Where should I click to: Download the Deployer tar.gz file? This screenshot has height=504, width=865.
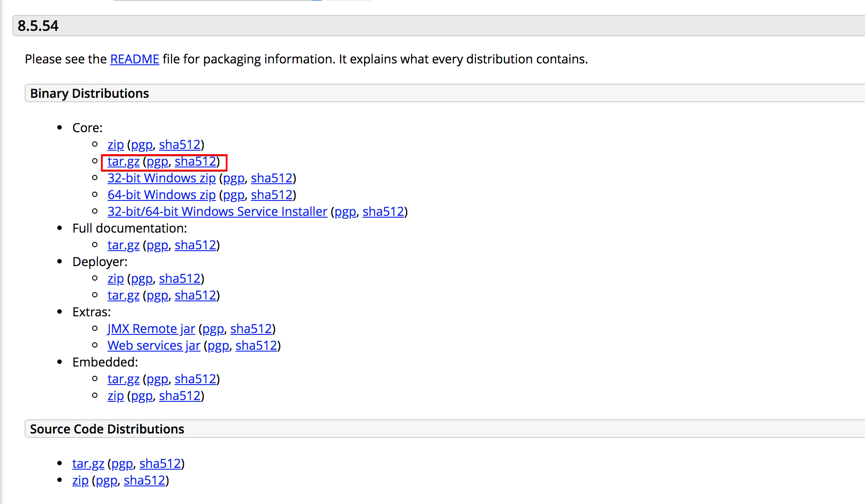(x=123, y=295)
